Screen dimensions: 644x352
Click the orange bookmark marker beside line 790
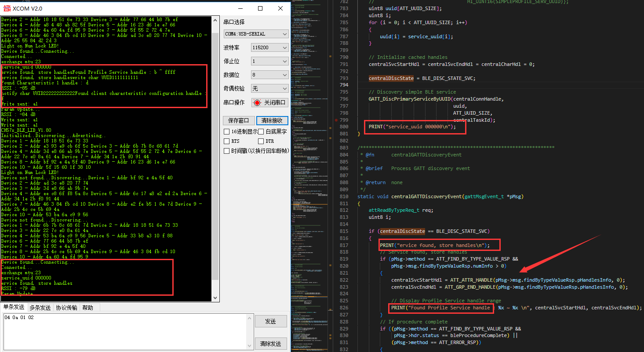pyautogui.click(x=330, y=57)
